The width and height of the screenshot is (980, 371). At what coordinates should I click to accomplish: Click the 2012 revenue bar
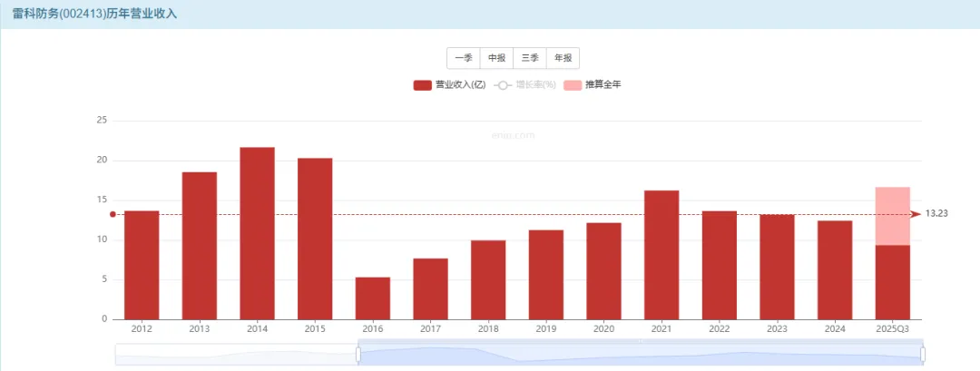tap(142, 266)
